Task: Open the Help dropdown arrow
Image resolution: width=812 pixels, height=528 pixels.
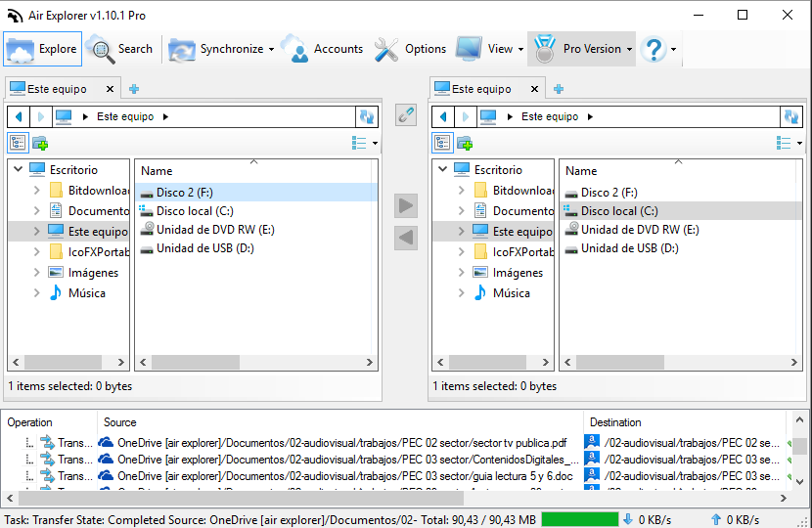Action: [673, 49]
